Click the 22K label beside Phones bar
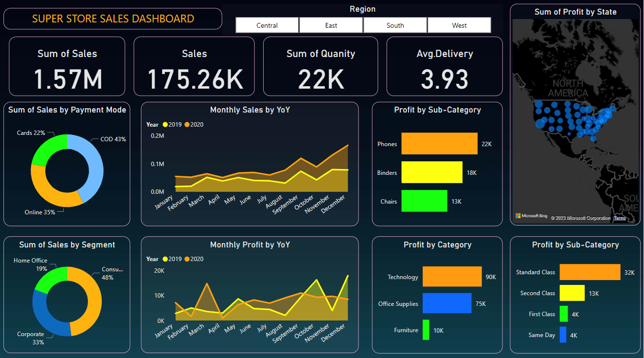644x358 pixels. [x=487, y=144]
